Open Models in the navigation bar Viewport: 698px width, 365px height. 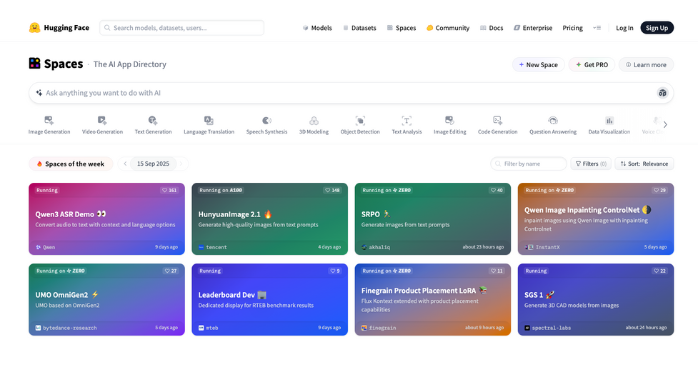317,28
